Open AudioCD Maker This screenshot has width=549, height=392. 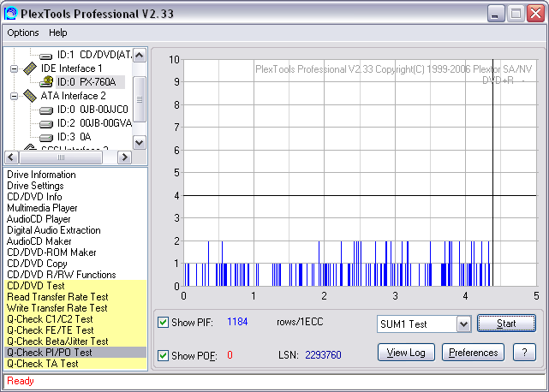39,241
